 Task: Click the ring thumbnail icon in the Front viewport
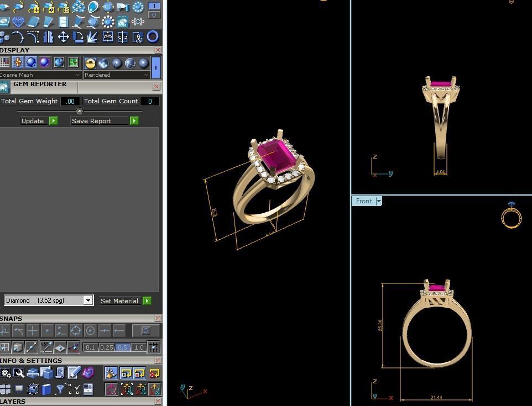pyautogui.click(x=512, y=215)
